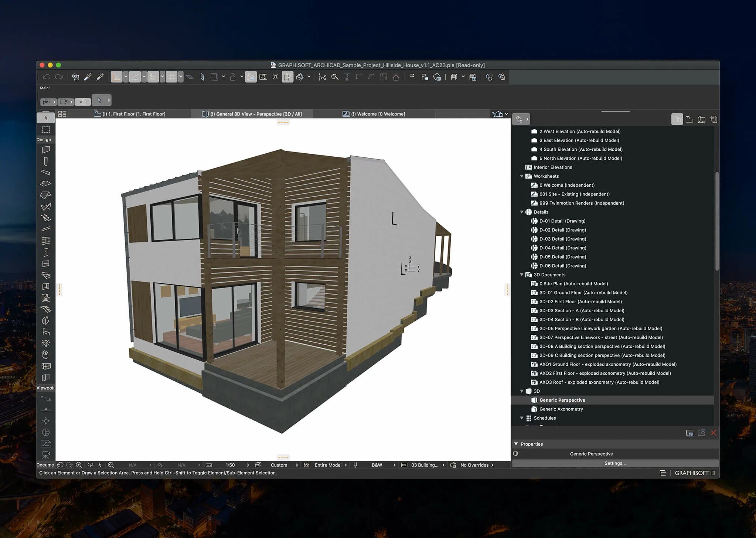This screenshot has width=756, height=538.
Task: Switch to the 1. First Floor tab
Action: click(129, 114)
